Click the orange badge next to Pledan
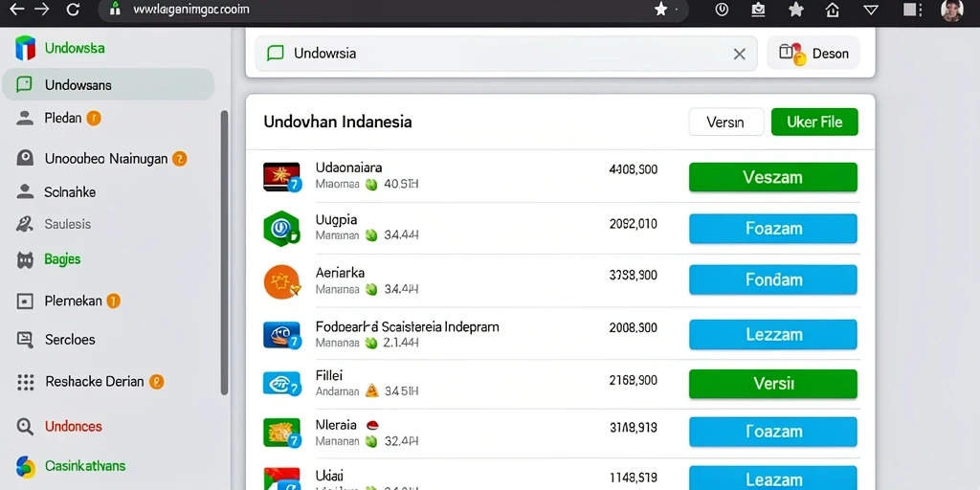This screenshot has width=980, height=490. pyautogui.click(x=94, y=118)
